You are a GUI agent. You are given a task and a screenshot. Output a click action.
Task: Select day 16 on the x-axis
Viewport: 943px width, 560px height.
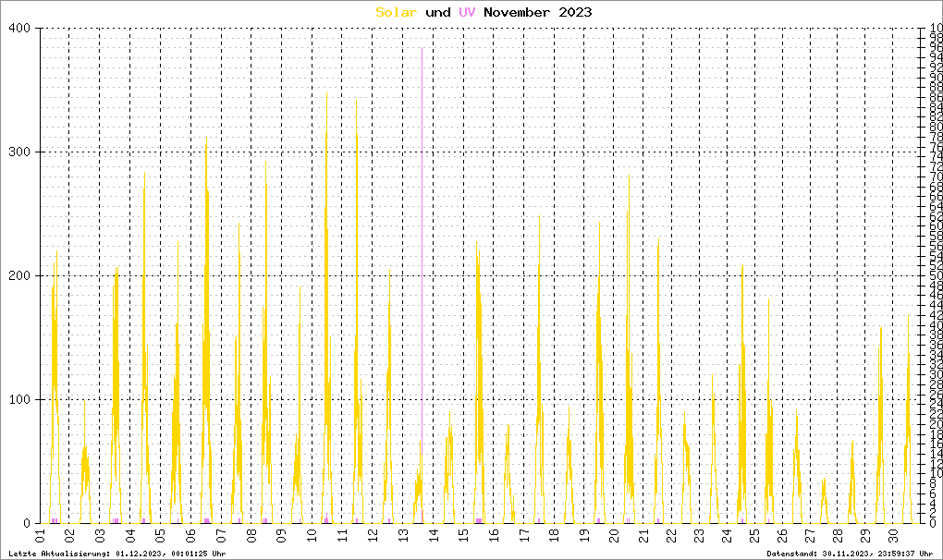point(494,536)
